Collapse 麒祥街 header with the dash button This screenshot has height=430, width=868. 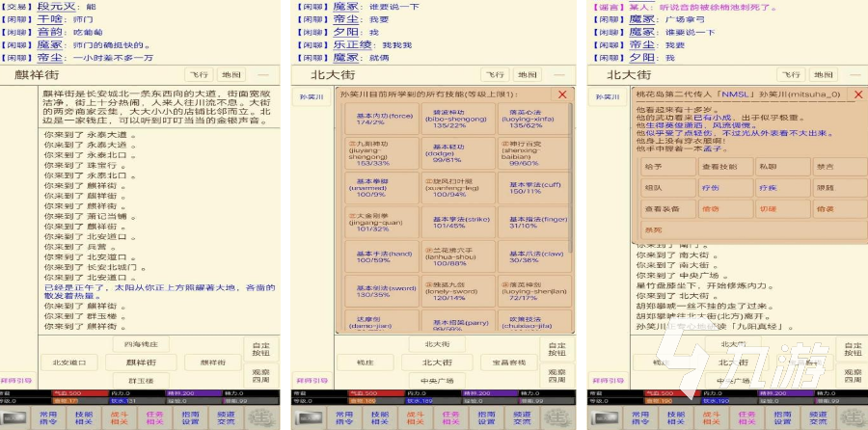(263, 74)
